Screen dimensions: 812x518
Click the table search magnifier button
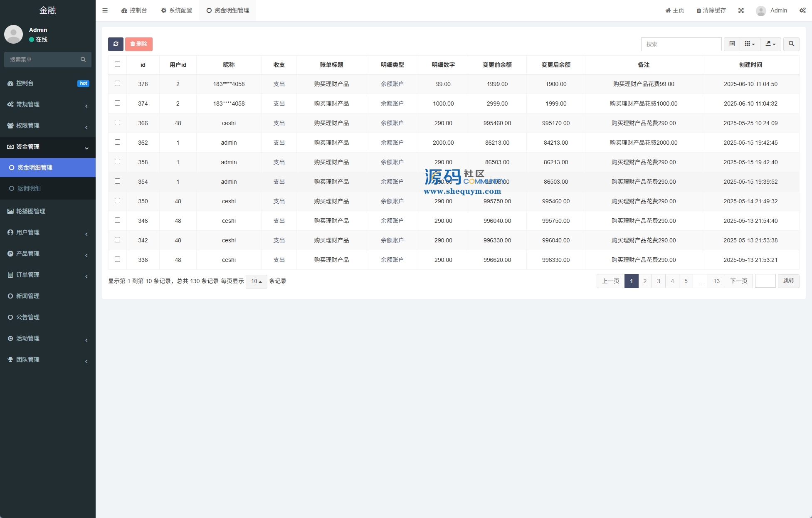(791, 44)
